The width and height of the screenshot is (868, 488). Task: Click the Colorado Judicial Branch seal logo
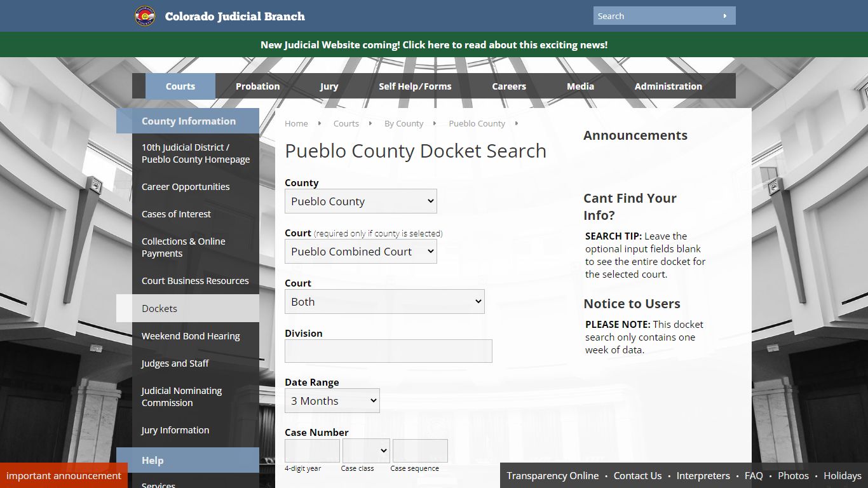point(144,16)
